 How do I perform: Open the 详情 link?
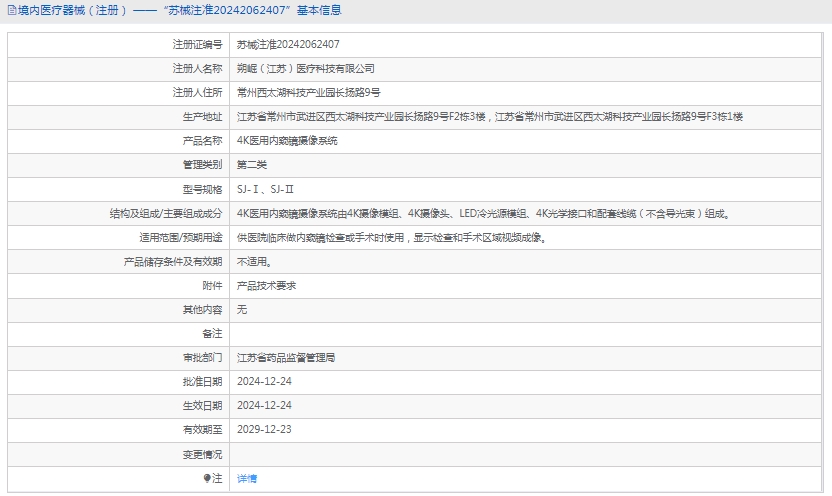[x=247, y=479]
